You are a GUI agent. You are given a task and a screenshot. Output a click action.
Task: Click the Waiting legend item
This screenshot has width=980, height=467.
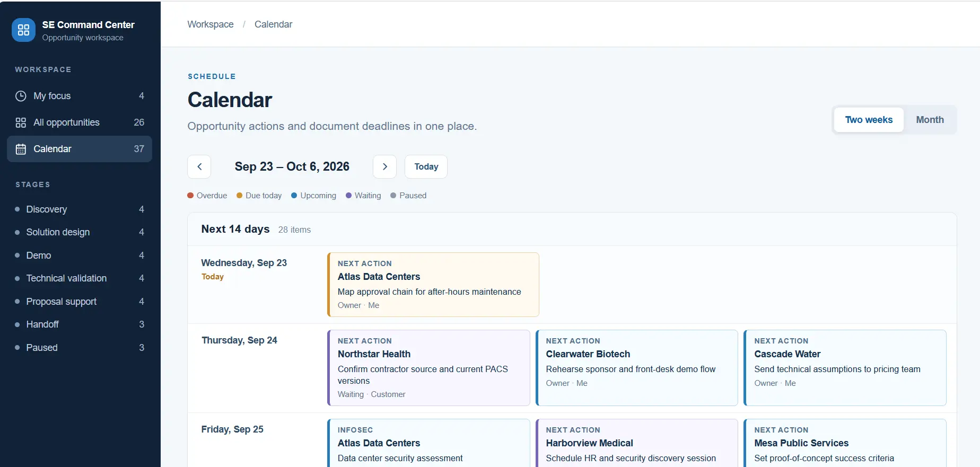click(x=364, y=196)
